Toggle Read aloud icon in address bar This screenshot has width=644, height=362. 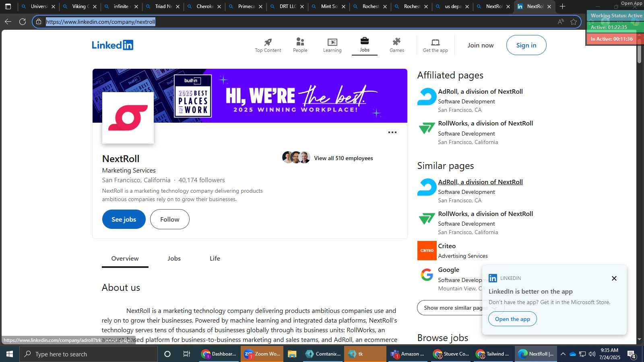pos(560,22)
